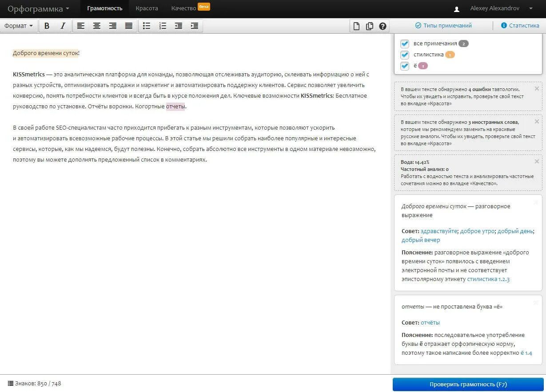Screen dimensions: 546x392
Task: Toggle the все примечания checkbox
Action: click(x=405, y=44)
